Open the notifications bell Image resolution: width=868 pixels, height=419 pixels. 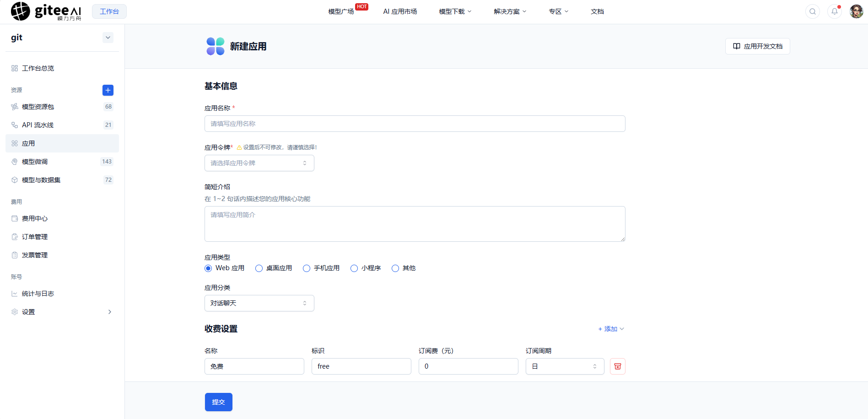(x=835, y=11)
